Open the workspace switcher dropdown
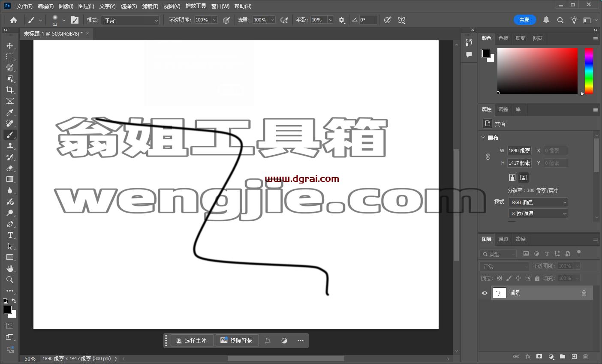This screenshot has width=602, height=364. click(590, 20)
